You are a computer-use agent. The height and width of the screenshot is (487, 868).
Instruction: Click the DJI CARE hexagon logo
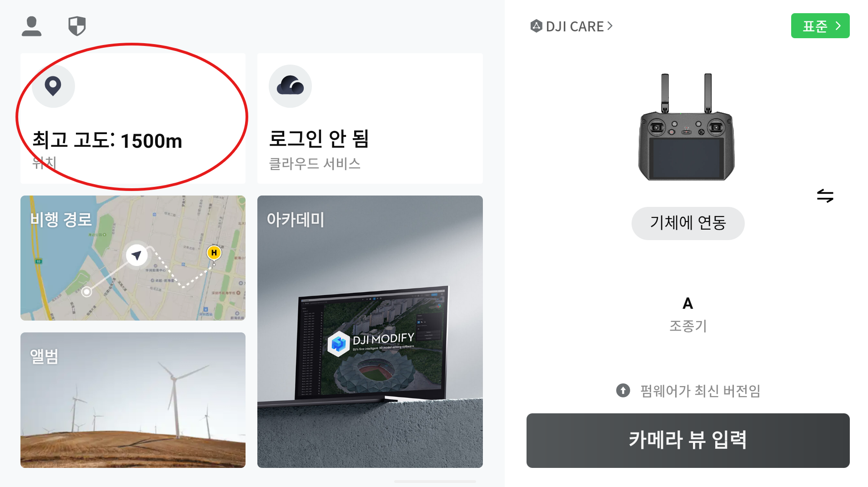point(536,26)
